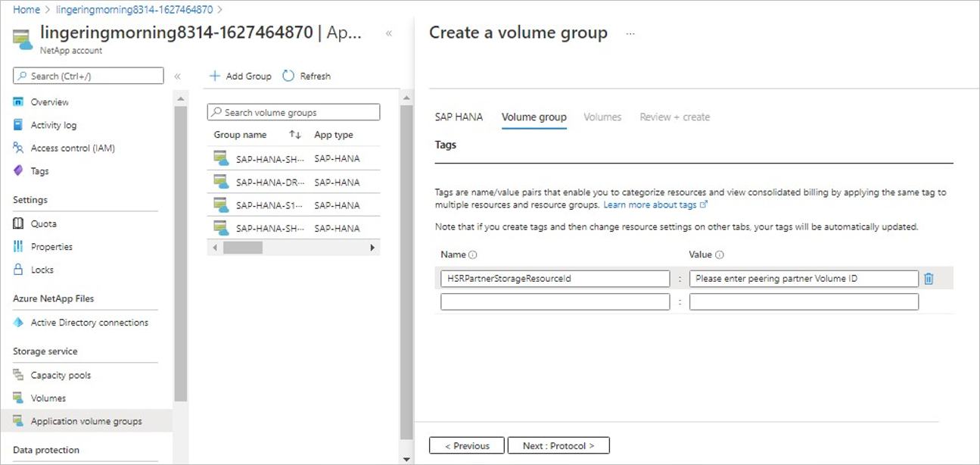The width and height of the screenshot is (980, 465).
Task: Collapse the NetApp account panel
Action: [389, 33]
